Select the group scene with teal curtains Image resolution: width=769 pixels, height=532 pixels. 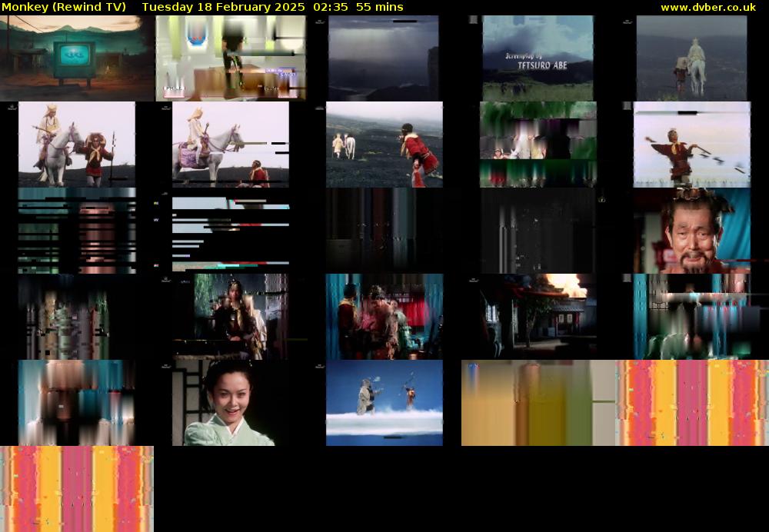pos(384,317)
